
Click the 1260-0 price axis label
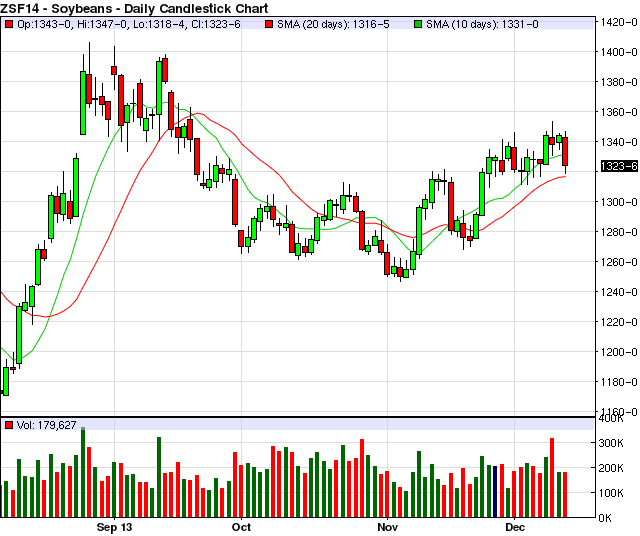[619, 262]
